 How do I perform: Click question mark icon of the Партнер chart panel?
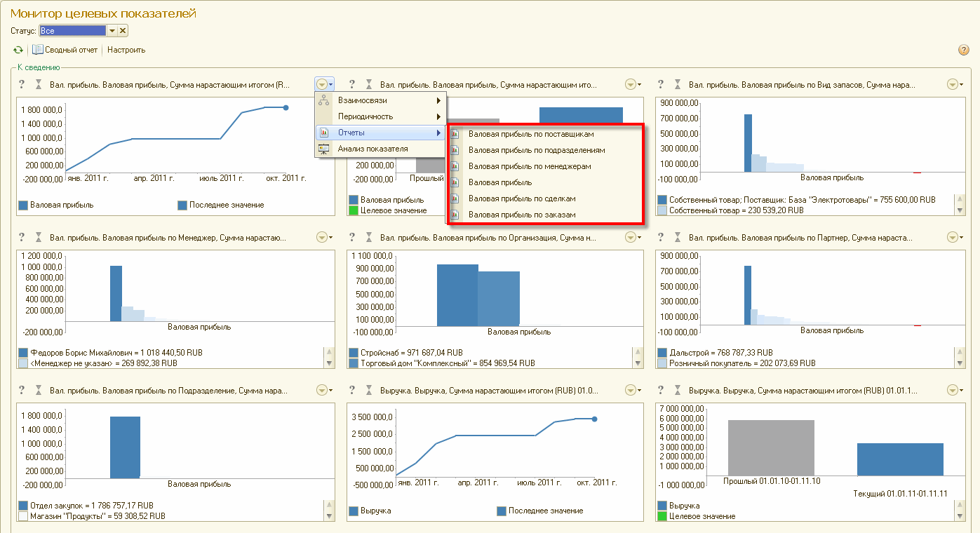(661, 238)
